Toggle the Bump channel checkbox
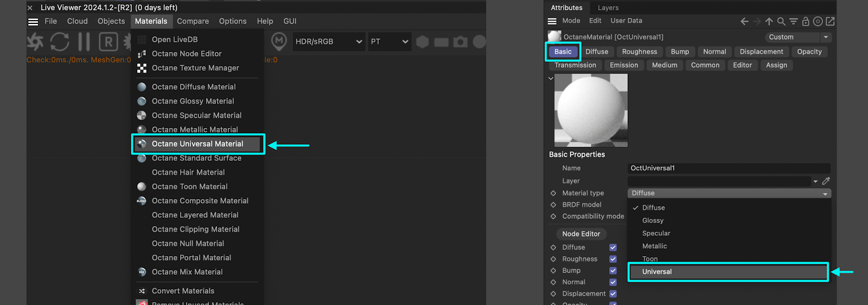Image resolution: width=868 pixels, height=305 pixels. 613,271
